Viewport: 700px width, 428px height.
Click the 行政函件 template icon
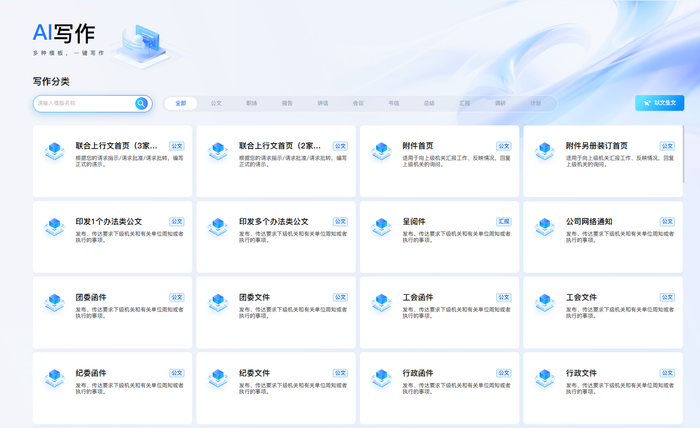pyautogui.click(x=381, y=380)
